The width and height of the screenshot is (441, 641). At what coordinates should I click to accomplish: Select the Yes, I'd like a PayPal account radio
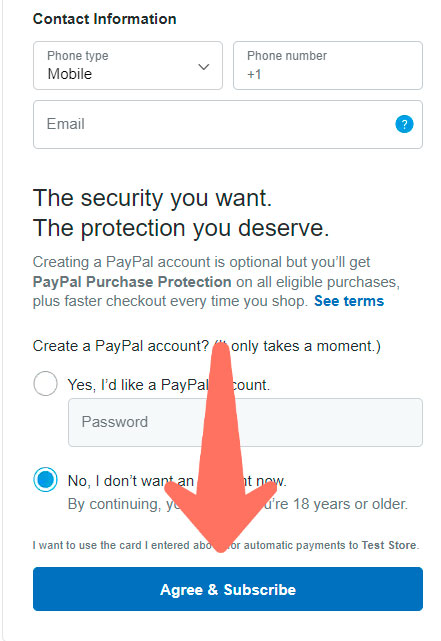tap(45, 383)
